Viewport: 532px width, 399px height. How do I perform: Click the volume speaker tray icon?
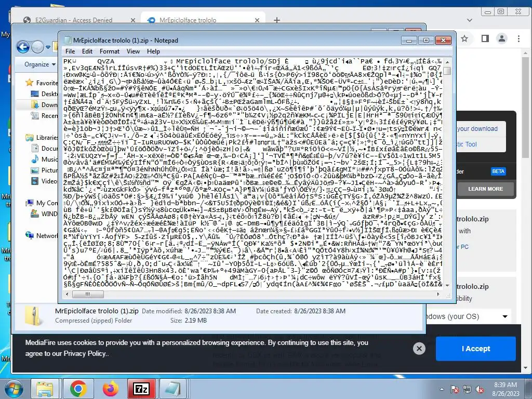[480, 390]
